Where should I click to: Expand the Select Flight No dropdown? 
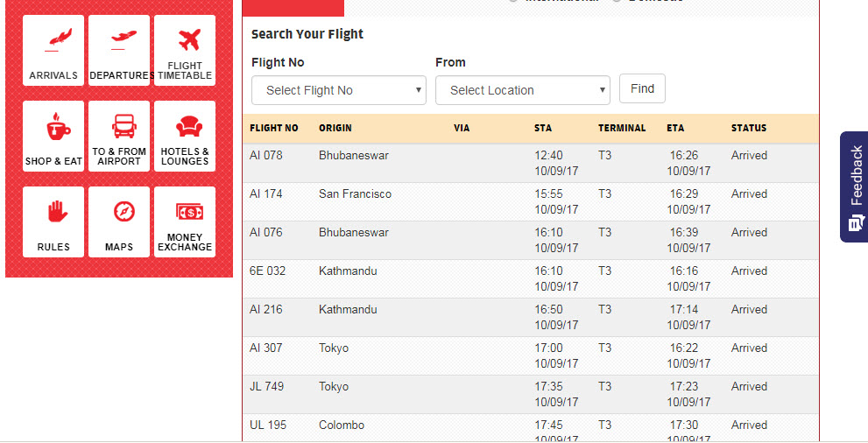[x=338, y=90]
